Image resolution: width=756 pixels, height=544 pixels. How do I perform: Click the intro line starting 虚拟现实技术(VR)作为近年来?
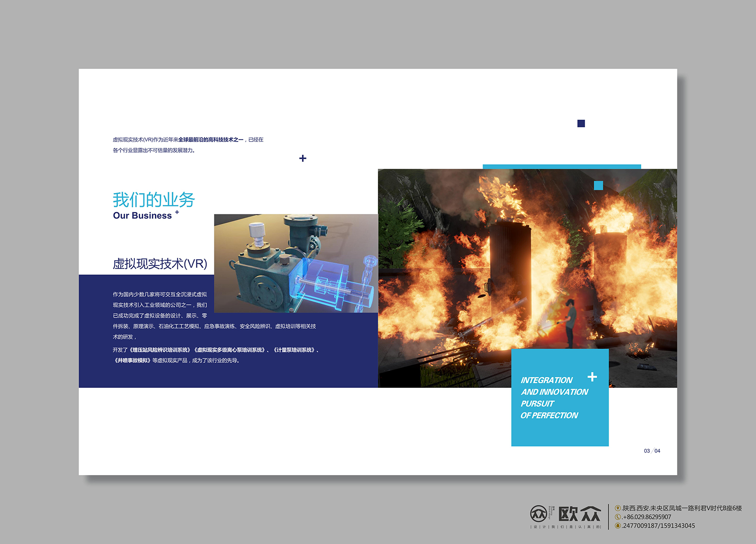(188, 140)
